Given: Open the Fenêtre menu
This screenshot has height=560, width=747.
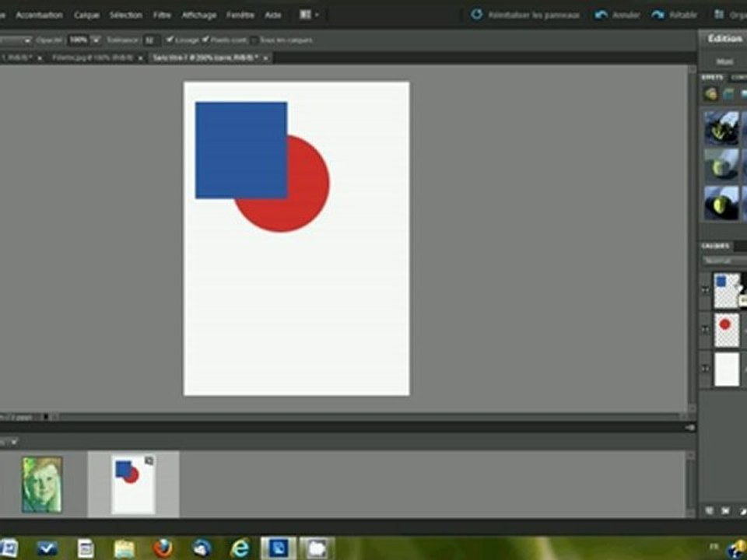Looking at the screenshot, I should coord(240,16).
